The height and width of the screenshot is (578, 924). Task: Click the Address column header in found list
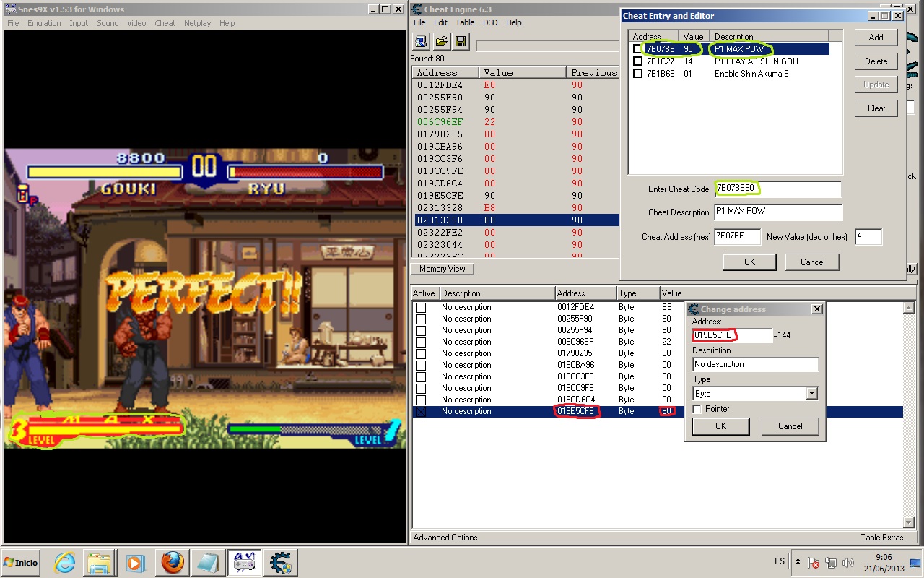(445, 73)
